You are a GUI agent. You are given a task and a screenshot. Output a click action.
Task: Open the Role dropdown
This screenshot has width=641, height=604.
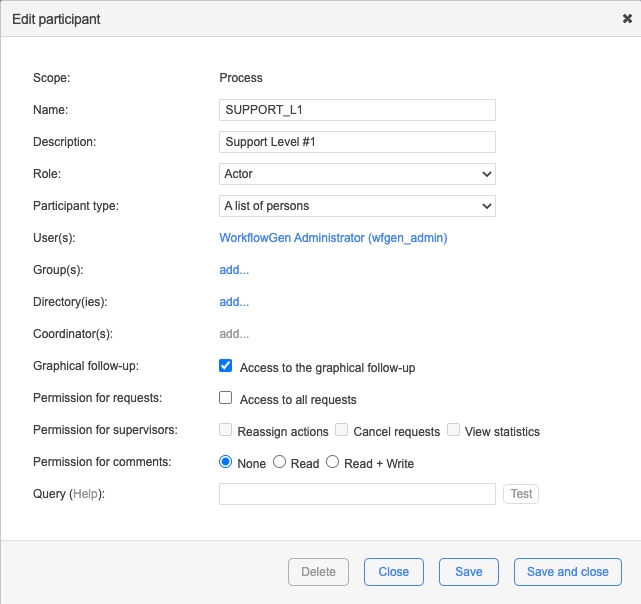point(357,174)
